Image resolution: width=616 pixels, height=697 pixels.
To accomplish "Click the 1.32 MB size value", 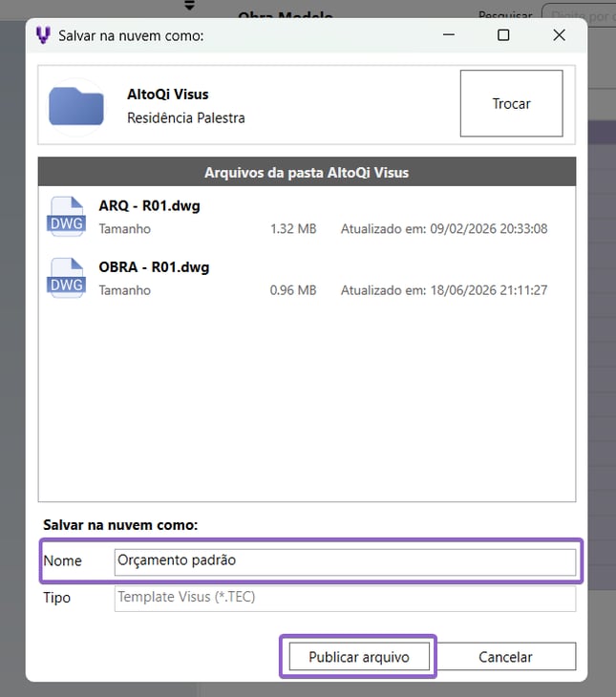I will 293,229.
